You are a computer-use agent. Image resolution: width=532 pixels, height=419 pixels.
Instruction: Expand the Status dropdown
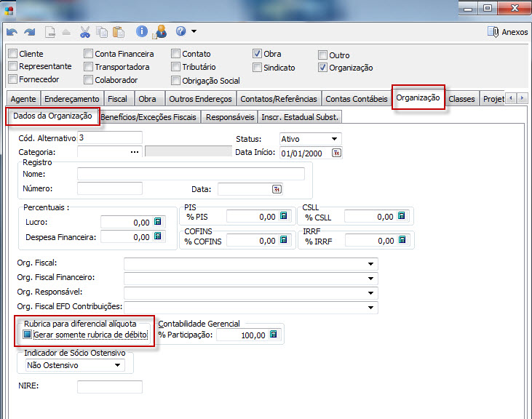click(x=334, y=139)
